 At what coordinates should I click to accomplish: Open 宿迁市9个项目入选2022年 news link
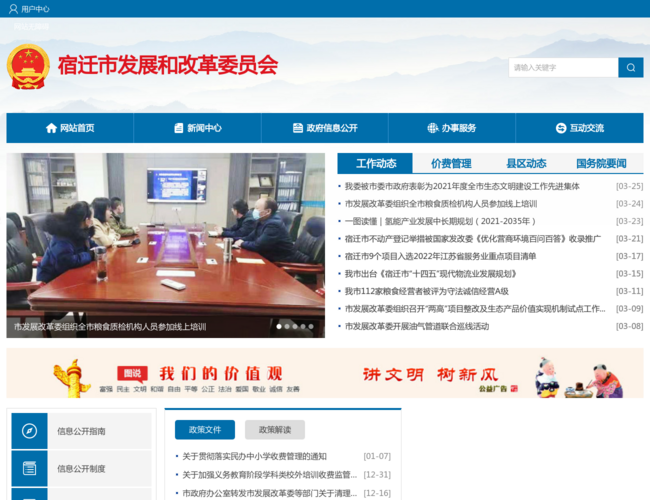tap(441, 256)
